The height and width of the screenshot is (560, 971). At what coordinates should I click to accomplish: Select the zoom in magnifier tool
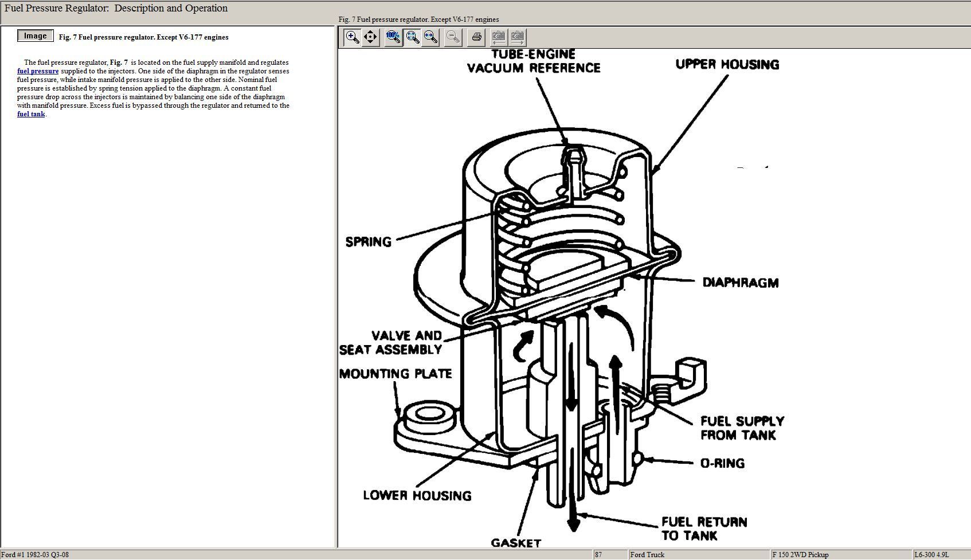(x=352, y=37)
